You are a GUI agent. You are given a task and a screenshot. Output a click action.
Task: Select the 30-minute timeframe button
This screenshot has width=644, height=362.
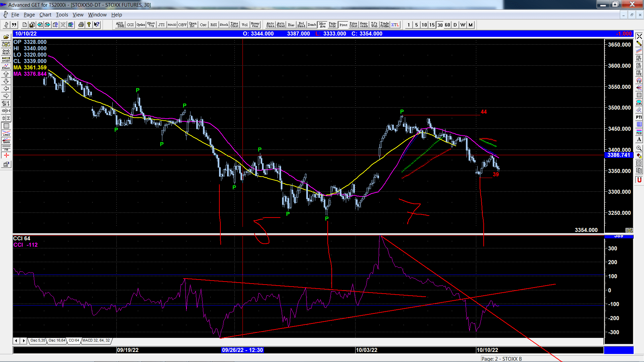coord(440,25)
